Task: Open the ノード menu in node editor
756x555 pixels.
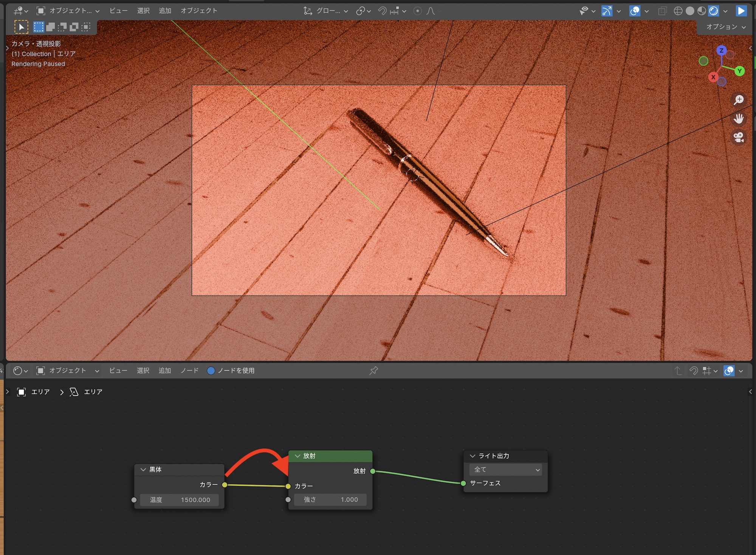Action: click(189, 371)
